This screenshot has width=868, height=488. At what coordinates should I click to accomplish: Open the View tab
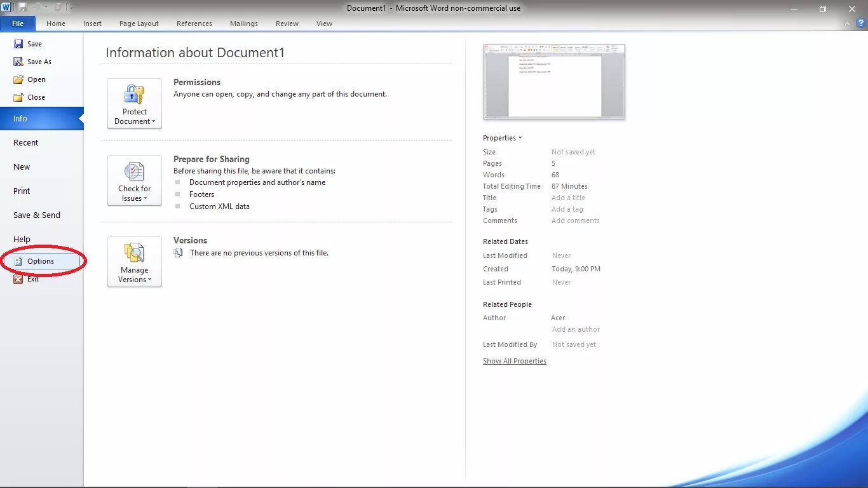[x=325, y=24]
